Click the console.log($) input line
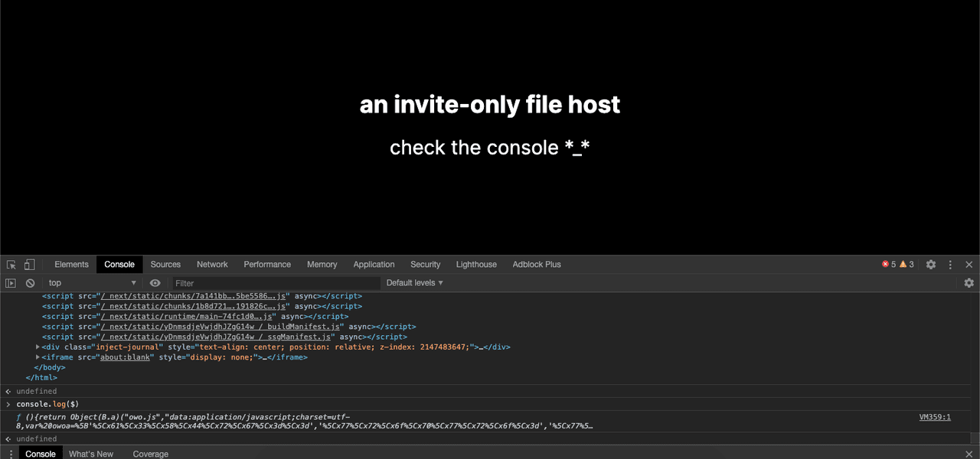Viewport: 980px width, 459px height. click(x=47, y=404)
